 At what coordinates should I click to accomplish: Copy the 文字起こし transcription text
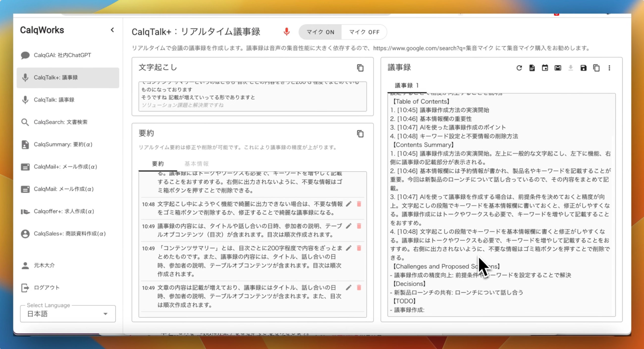pyautogui.click(x=360, y=68)
